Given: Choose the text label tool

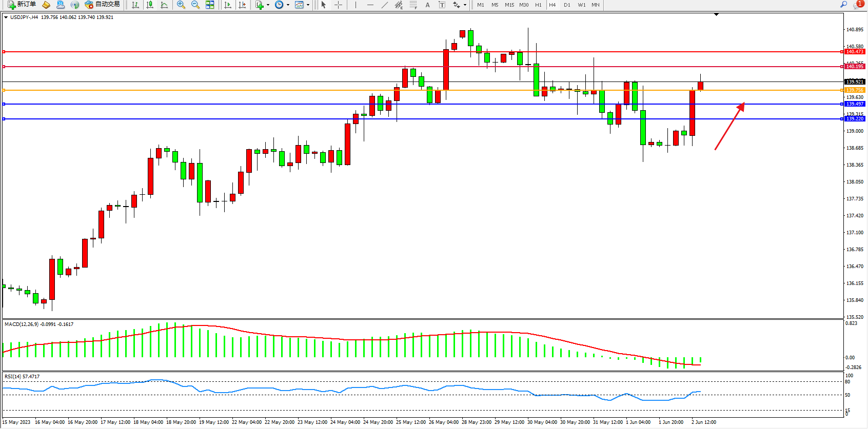Looking at the screenshot, I should pyautogui.click(x=427, y=5).
